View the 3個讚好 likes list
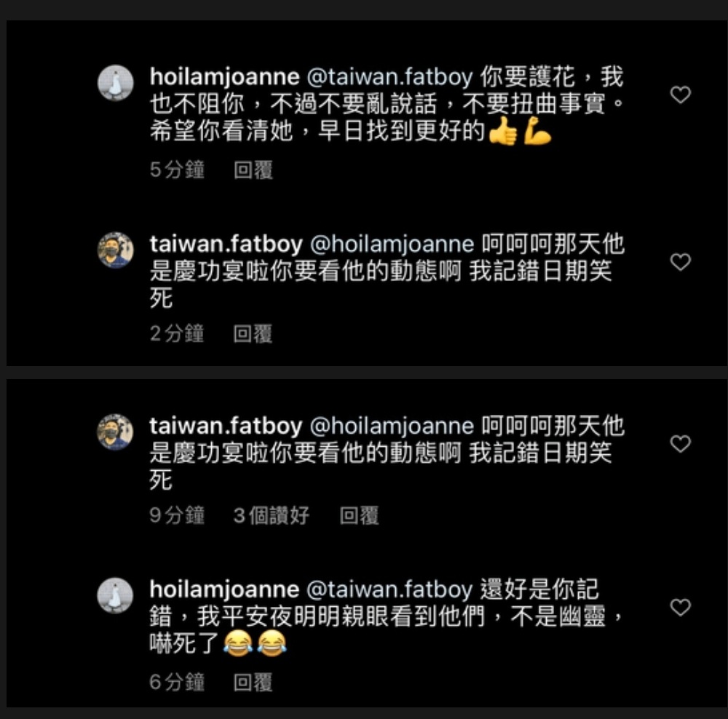Screen dimensions: 728x719 pyautogui.click(x=271, y=516)
